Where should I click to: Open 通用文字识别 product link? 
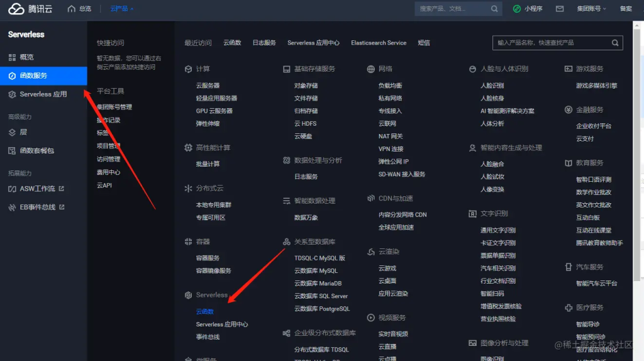(498, 230)
